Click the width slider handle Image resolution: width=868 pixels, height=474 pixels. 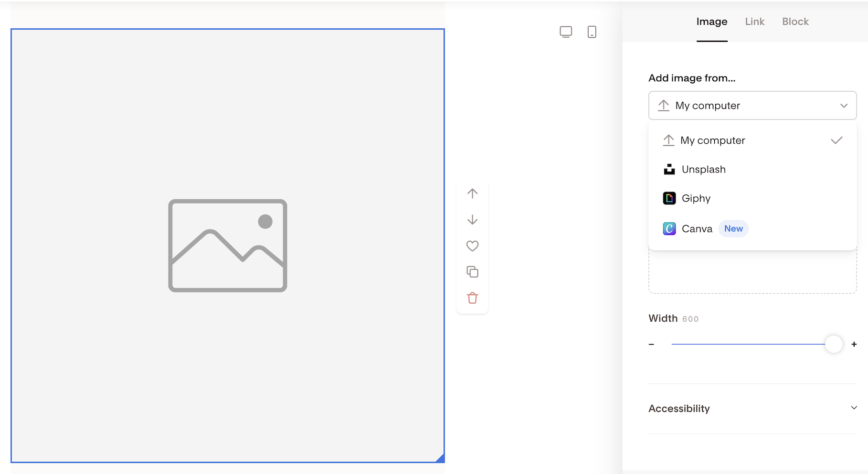[834, 344]
